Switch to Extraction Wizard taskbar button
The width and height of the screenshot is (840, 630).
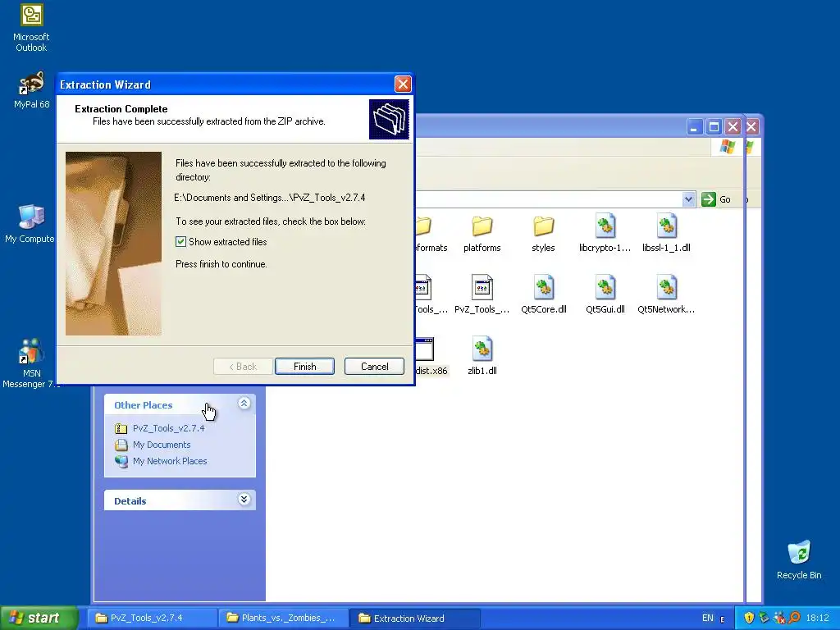coord(415,618)
